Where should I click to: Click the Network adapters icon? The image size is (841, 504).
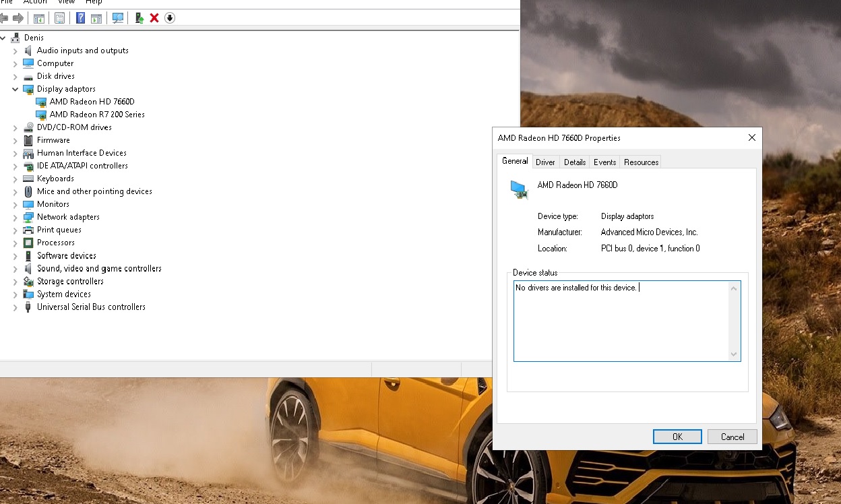[x=28, y=217]
